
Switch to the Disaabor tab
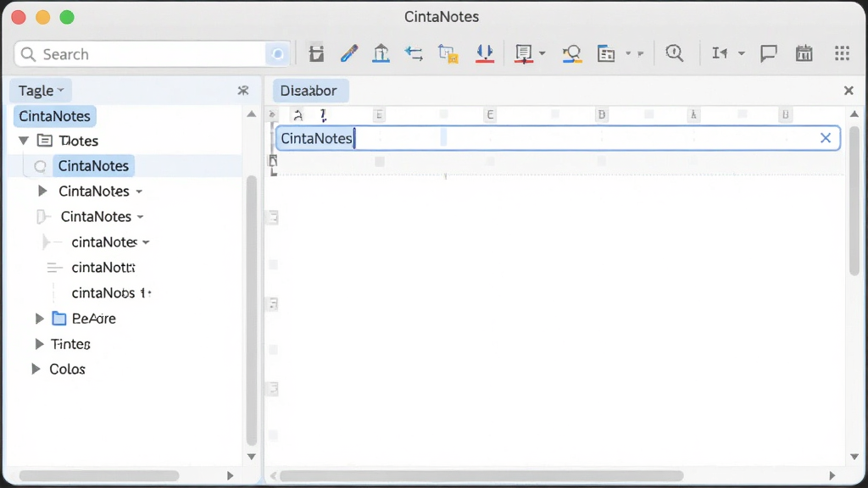310,91
